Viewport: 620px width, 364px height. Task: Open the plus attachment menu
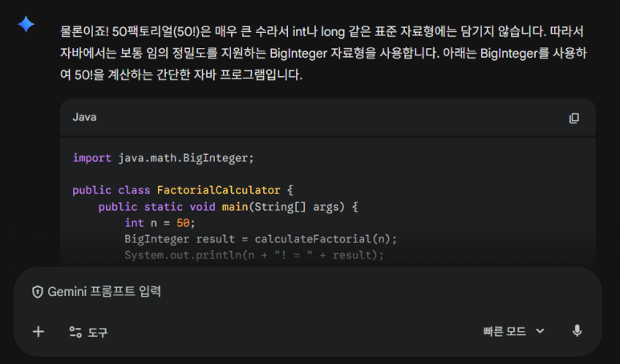point(38,332)
